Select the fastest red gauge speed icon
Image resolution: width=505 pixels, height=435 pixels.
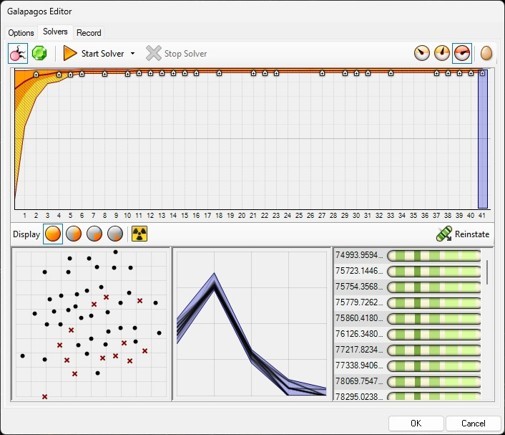[x=462, y=53]
